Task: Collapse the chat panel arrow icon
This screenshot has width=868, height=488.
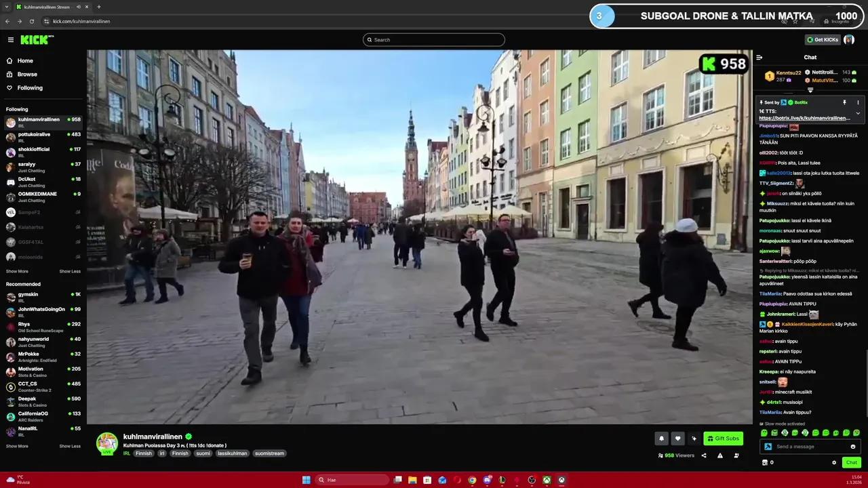Action: click(x=759, y=58)
